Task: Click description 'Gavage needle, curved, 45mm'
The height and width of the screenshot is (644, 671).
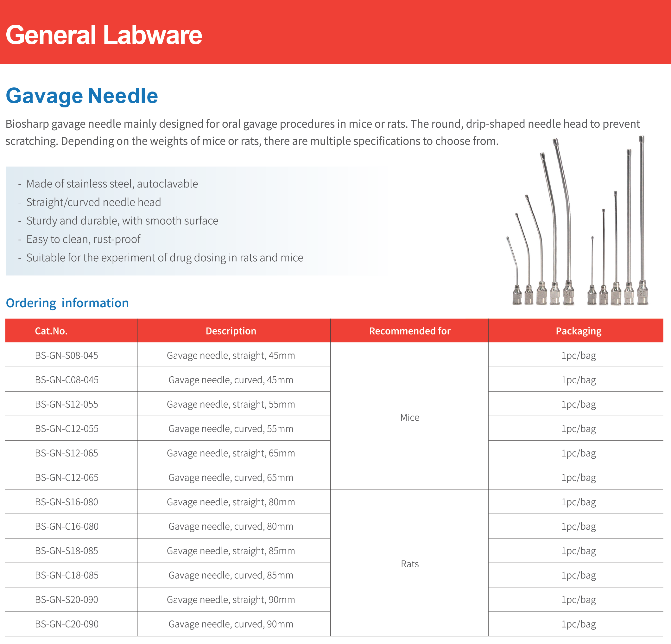Action: click(x=231, y=379)
